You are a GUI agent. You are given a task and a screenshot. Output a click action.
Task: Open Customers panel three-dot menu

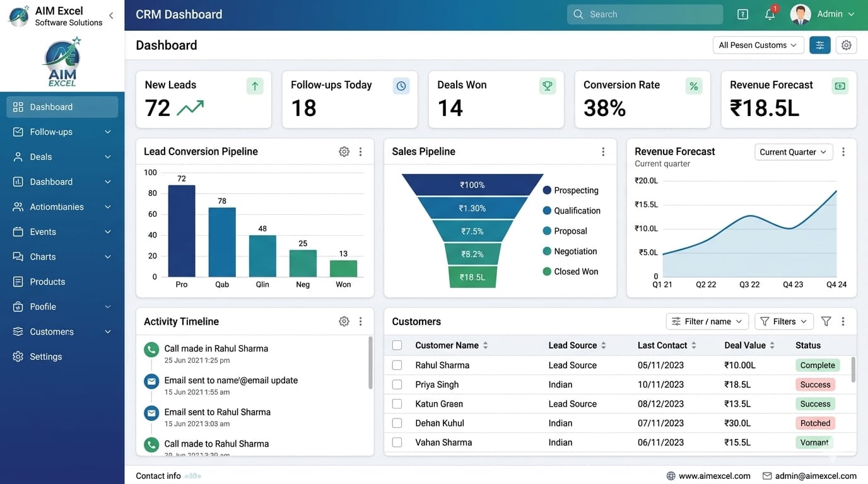coord(843,321)
